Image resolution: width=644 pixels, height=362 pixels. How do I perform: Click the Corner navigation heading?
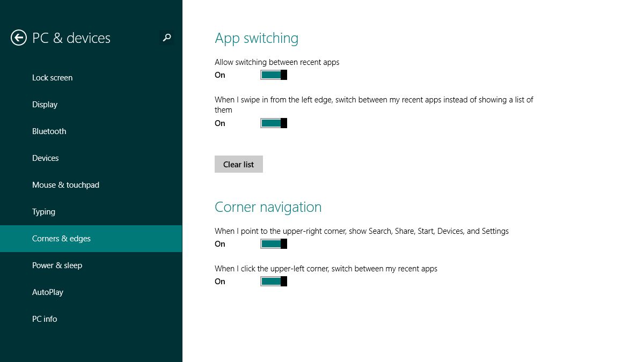click(x=268, y=206)
